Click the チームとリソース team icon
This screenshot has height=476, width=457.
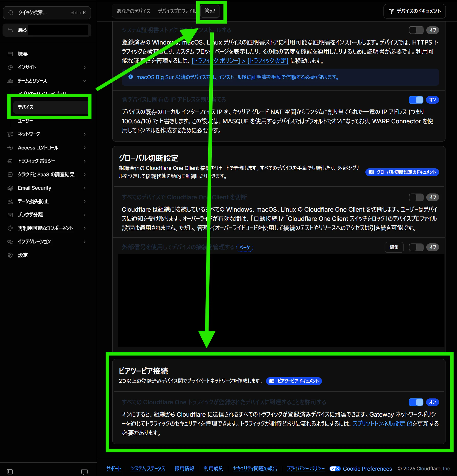click(10, 81)
